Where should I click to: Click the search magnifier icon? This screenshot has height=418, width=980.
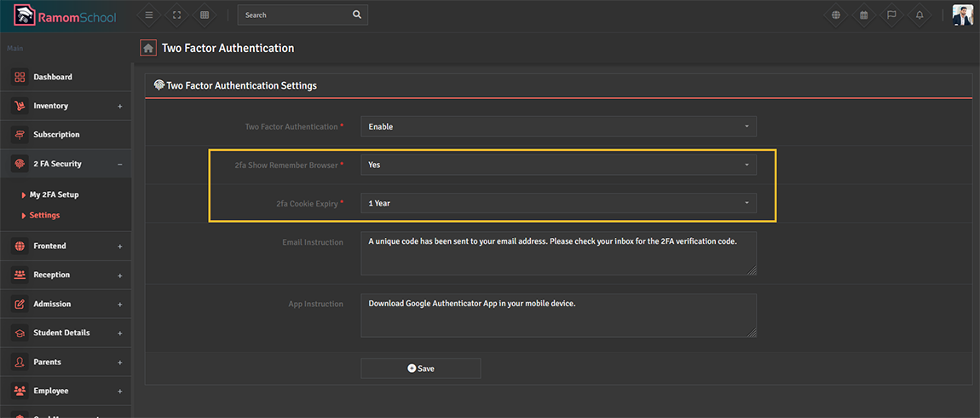point(357,15)
